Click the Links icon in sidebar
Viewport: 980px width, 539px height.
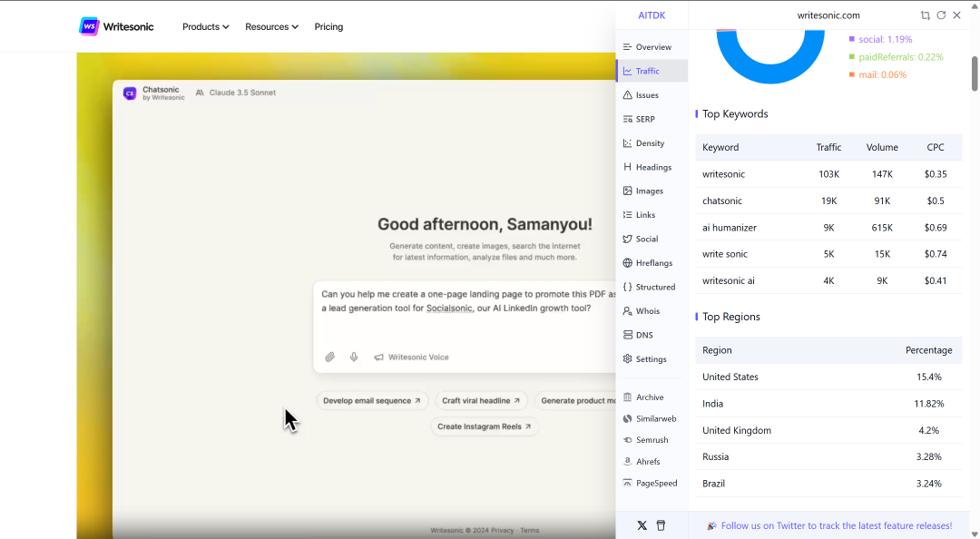628,214
